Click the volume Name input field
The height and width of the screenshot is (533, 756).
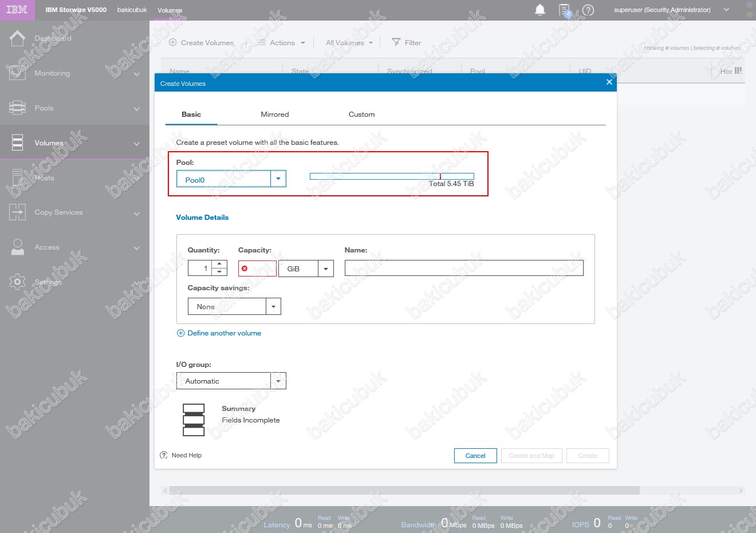464,268
